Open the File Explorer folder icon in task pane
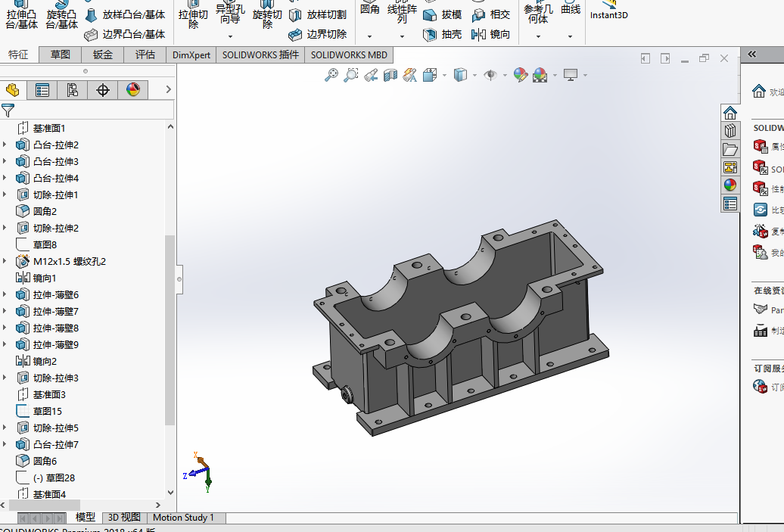This screenshot has height=532, width=784. (x=730, y=149)
